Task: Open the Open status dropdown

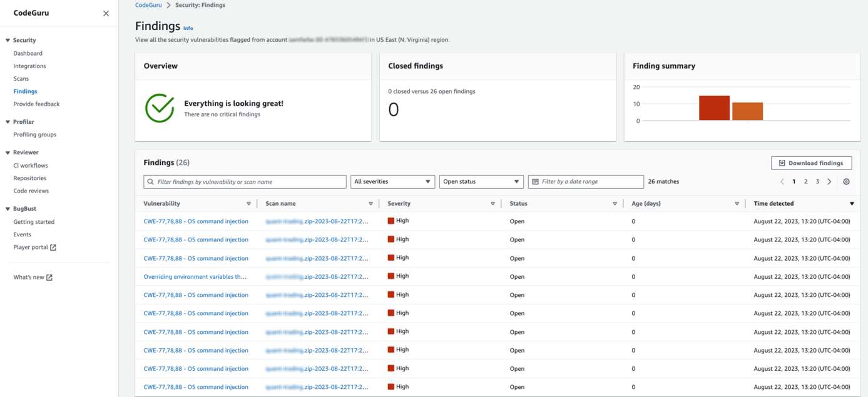Action: (481, 182)
